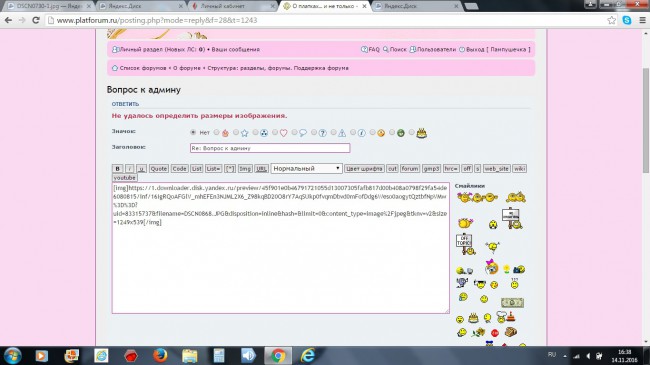Image resolution: width=650 pixels, height=365 pixels.
Task: Open the 'Цвет шрифта' font color picker
Action: 364,168
